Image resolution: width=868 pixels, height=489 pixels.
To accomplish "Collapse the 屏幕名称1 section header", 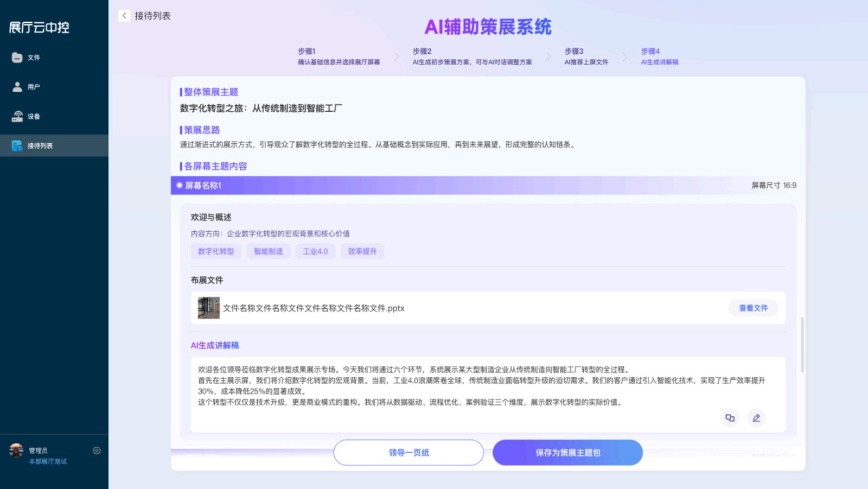I will [x=488, y=186].
